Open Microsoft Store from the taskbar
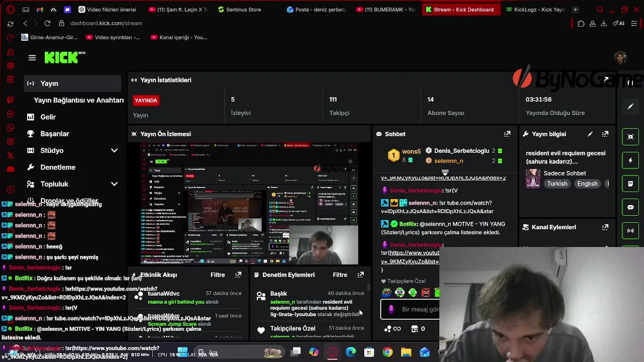This screenshot has height=362, width=644. (x=369, y=352)
